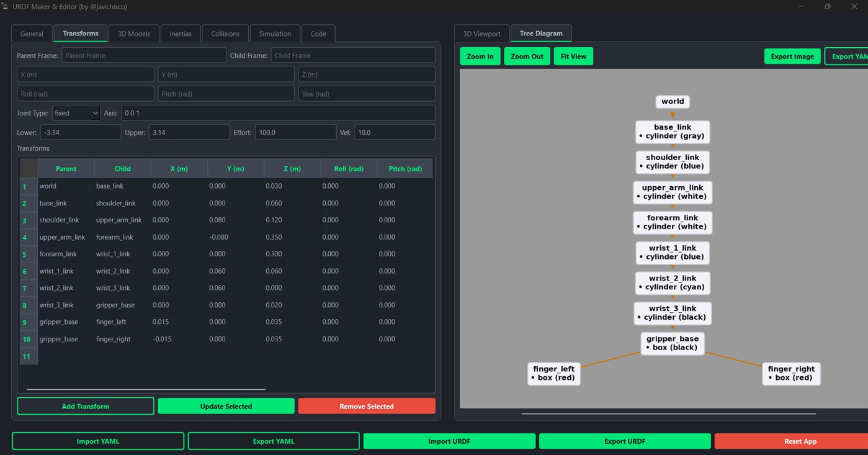Click the Y (m) input field
868x455 pixels.
tap(226, 74)
